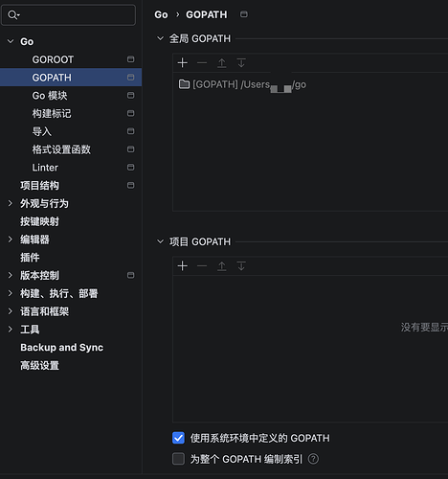This screenshot has width=448, height=479.
Task: Expand the 版本控制 section
Action: pos(11,275)
